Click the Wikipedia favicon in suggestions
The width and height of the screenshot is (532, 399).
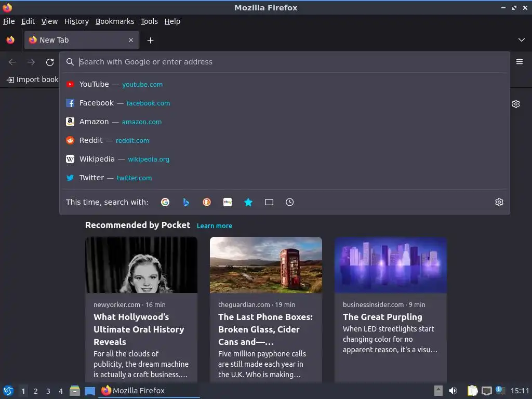(70, 159)
